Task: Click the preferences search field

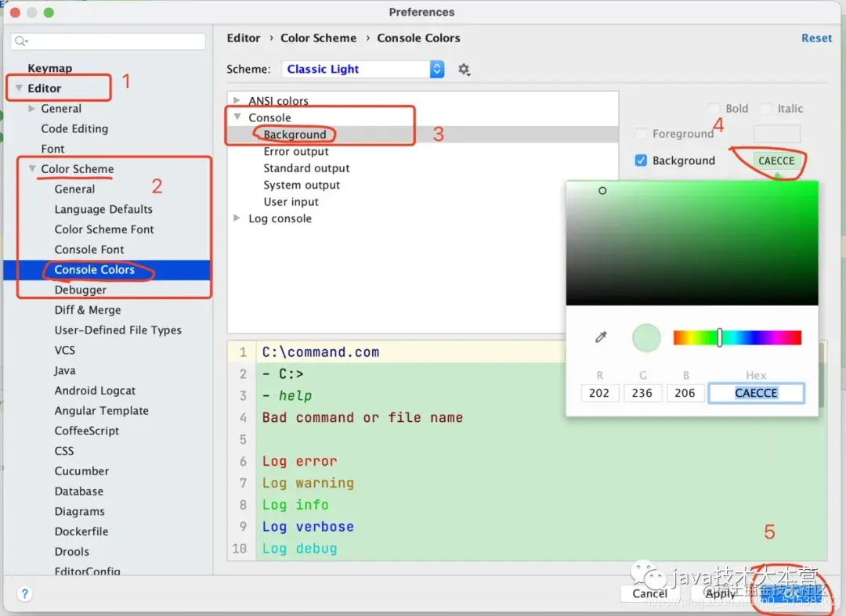Action: tap(108, 41)
